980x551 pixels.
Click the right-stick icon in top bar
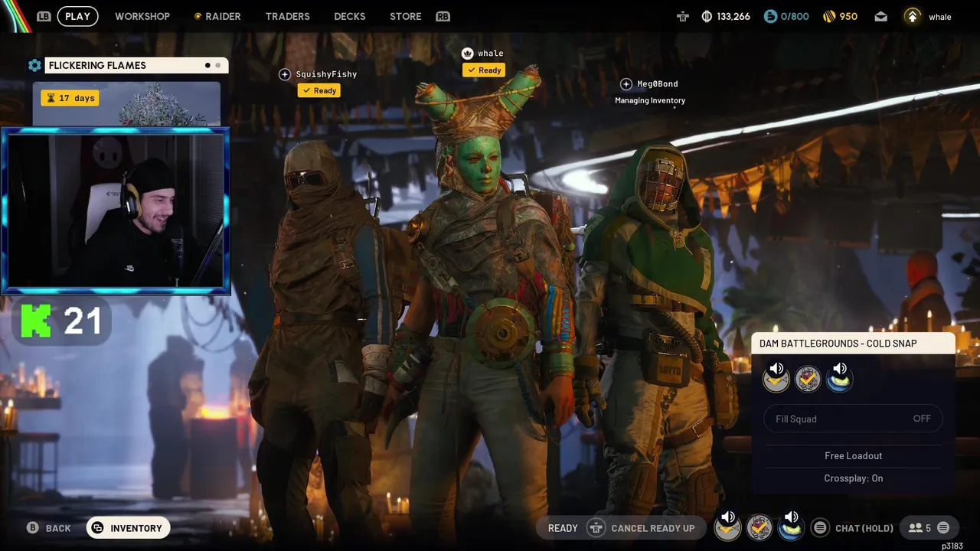(x=683, y=16)
